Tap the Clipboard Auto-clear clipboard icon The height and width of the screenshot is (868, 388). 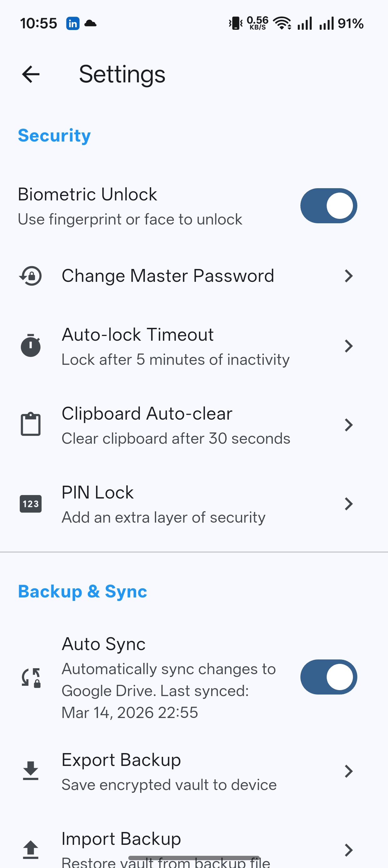point(31,425)
